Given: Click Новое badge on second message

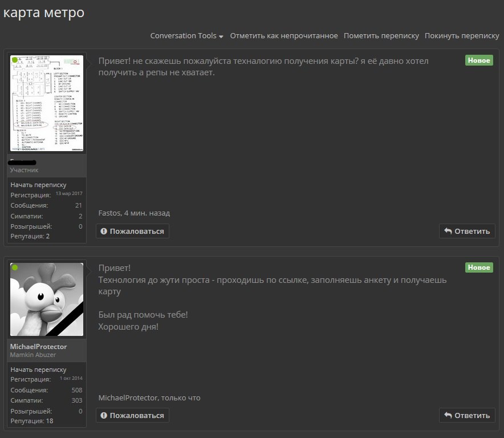Looking at the screenshot, I should pos(479,267).
